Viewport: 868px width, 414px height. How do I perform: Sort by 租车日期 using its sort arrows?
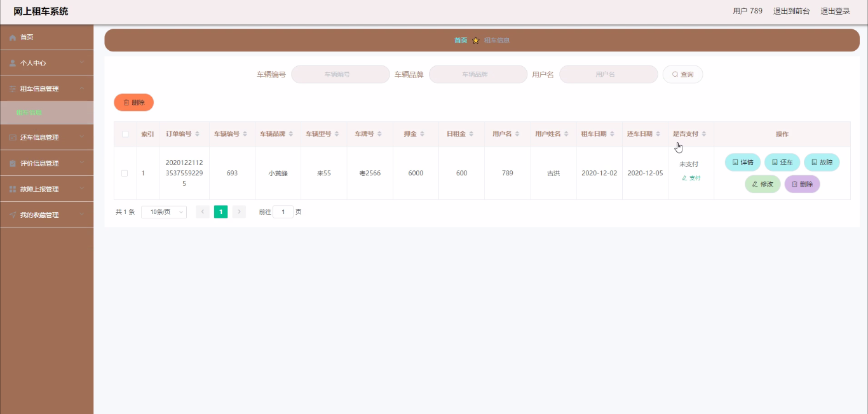pos(612,134)
